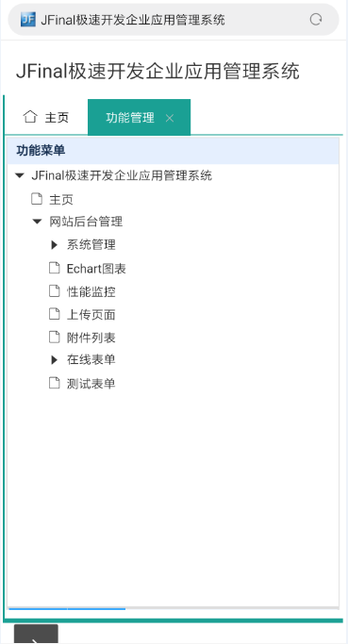The width and height of the screenshot is (348, 644).
Task: Click the page icon beside 性能监控
Action: [x=55, y=291]
